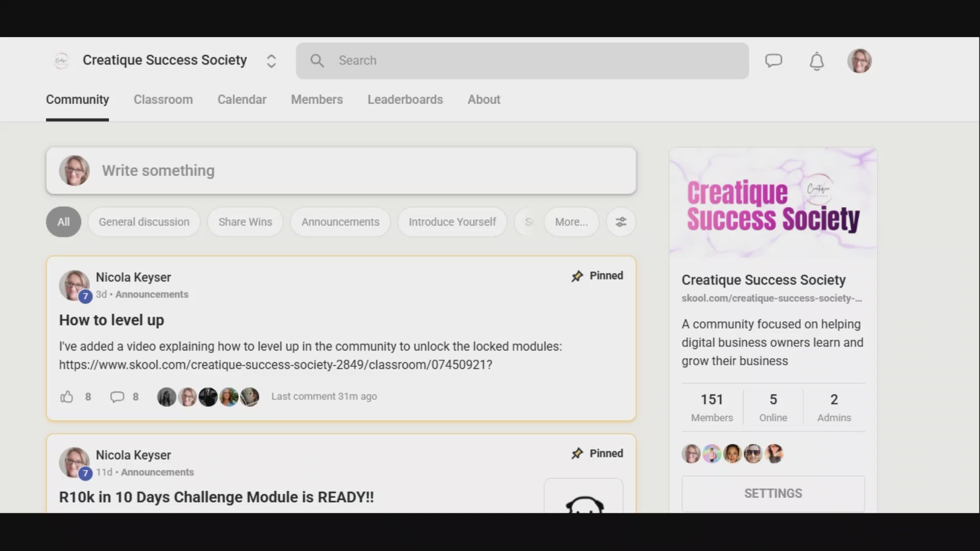Click first member avatar in sidebar

click(691, 454)
